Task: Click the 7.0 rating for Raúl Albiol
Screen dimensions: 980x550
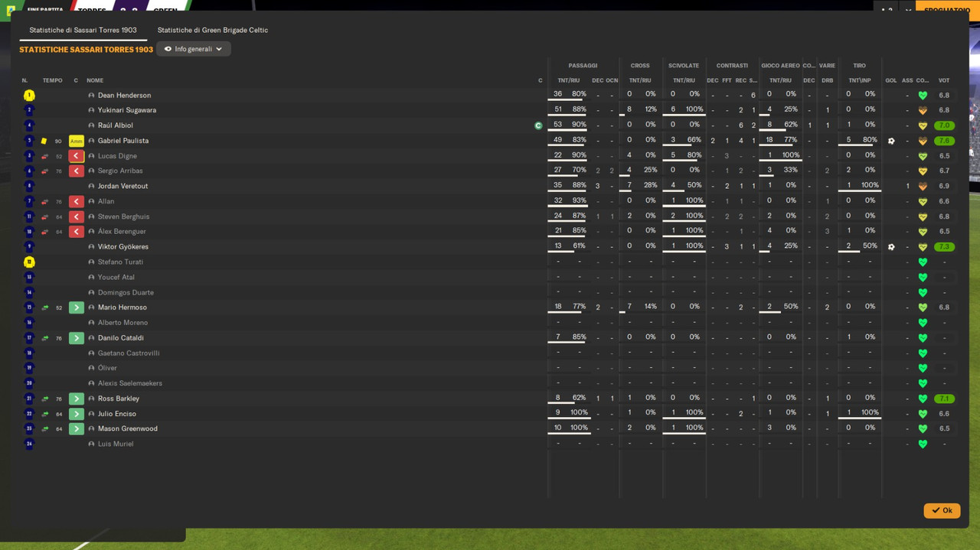Action: pyautogui.click(x=944, y=125)
